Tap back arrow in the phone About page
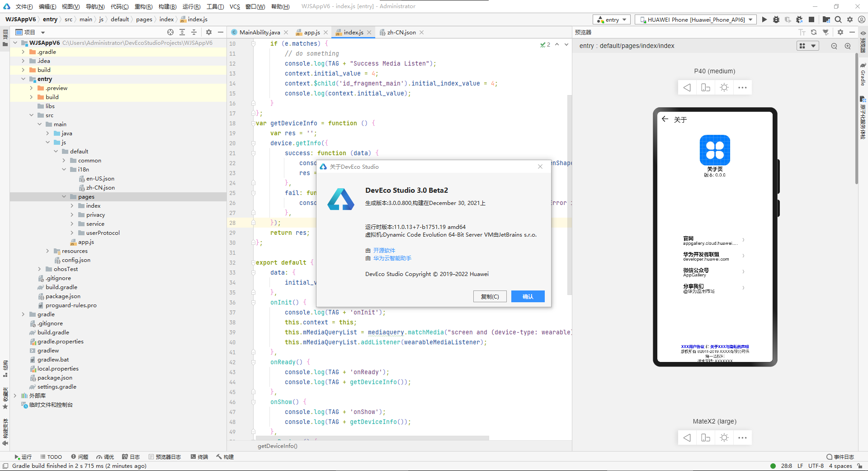 coord(665,119)
